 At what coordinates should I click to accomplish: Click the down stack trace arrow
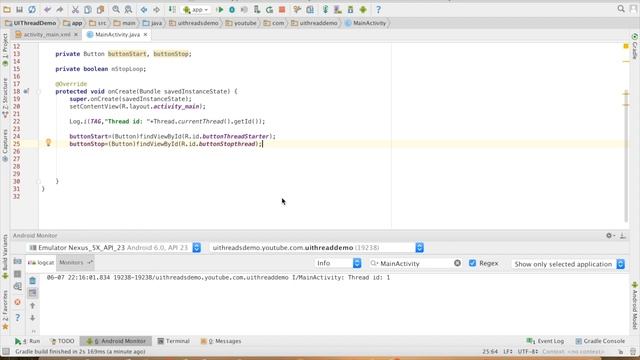(x=33, y=318)
